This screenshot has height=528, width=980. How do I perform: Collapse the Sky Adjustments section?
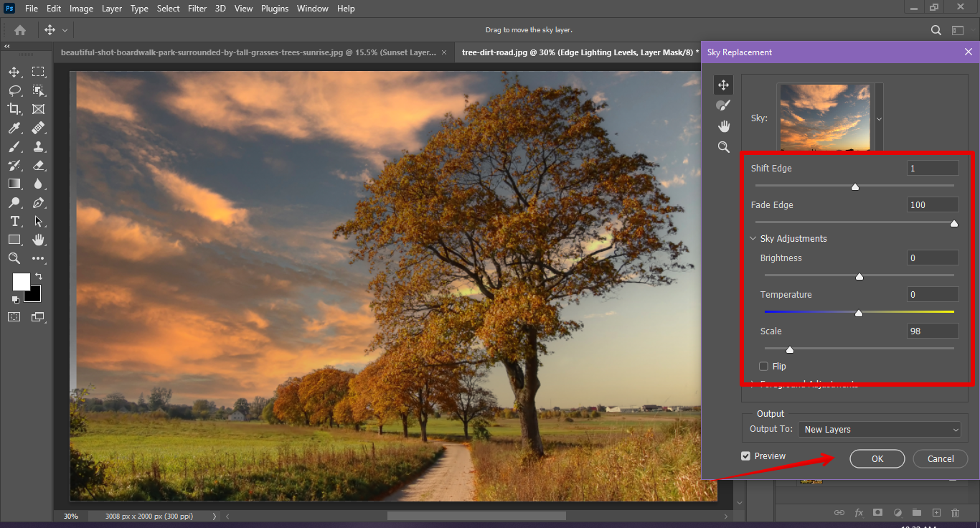click(753, 239)
